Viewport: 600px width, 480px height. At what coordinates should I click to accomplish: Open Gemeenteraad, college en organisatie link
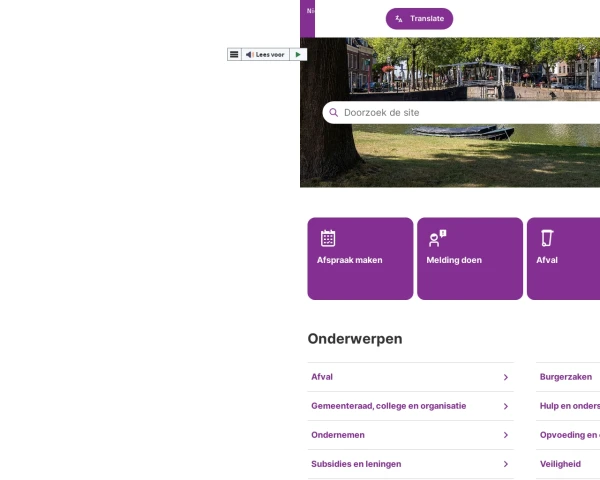click(389, 406)
